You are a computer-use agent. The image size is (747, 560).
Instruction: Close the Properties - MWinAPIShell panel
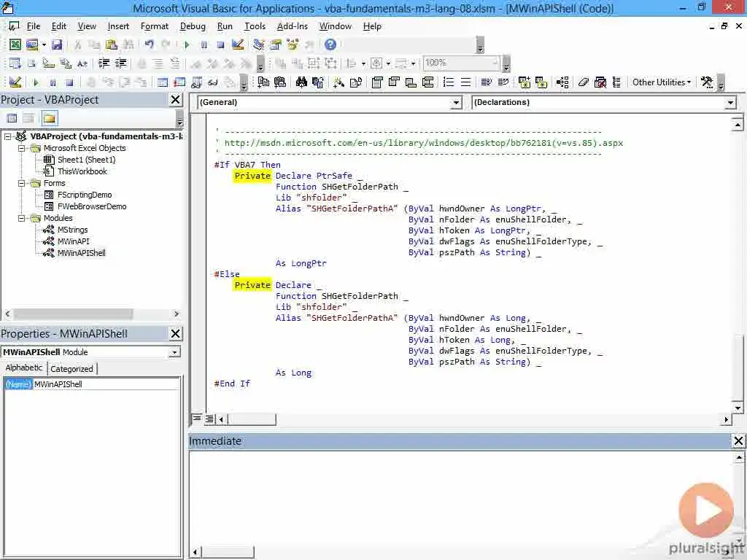[x=175, y=333]
